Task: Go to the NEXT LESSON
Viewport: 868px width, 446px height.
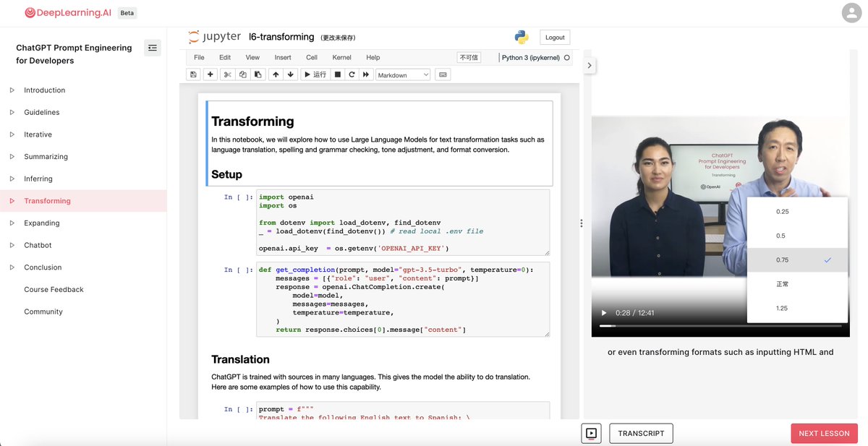Action: tap(825, 434)
